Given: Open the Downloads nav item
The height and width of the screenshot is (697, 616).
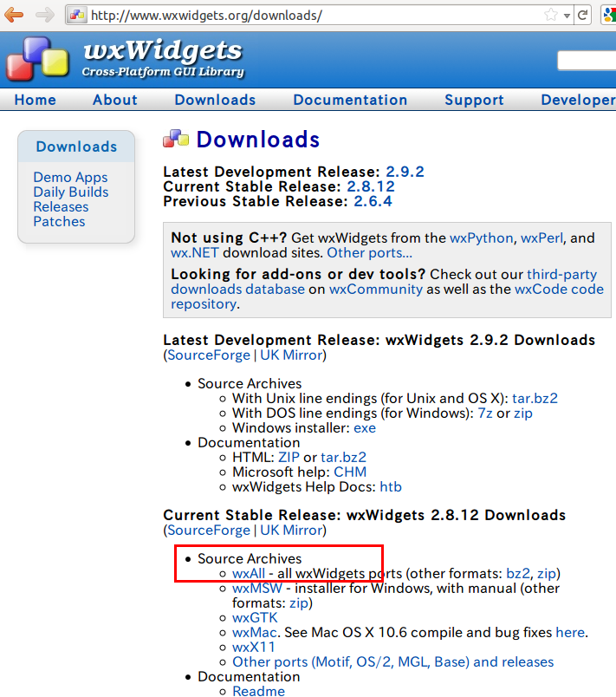Looking at the screenshot, I should tap(215, 100).
